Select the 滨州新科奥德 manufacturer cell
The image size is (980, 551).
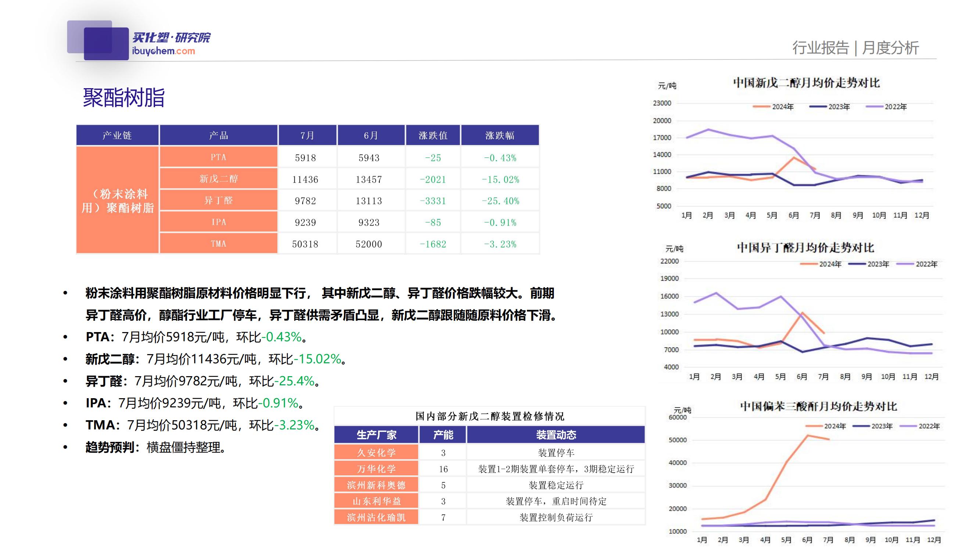click(376, 485)
